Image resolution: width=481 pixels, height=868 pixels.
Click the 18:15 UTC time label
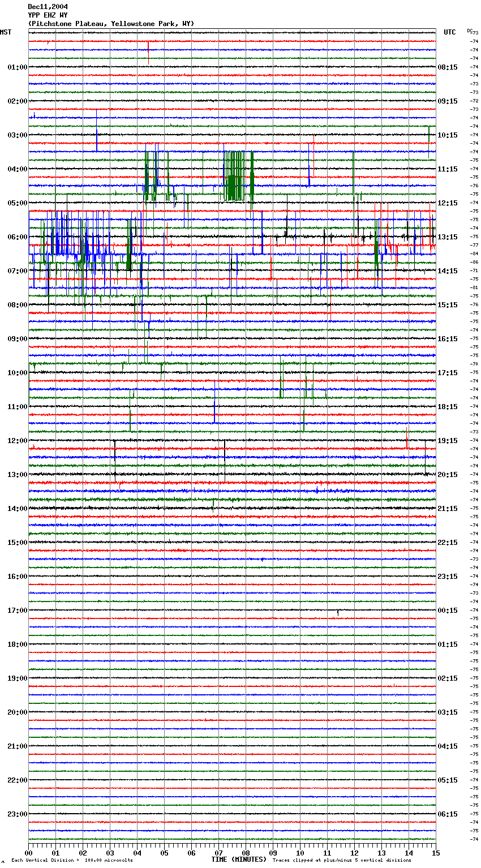coord(448,407)
